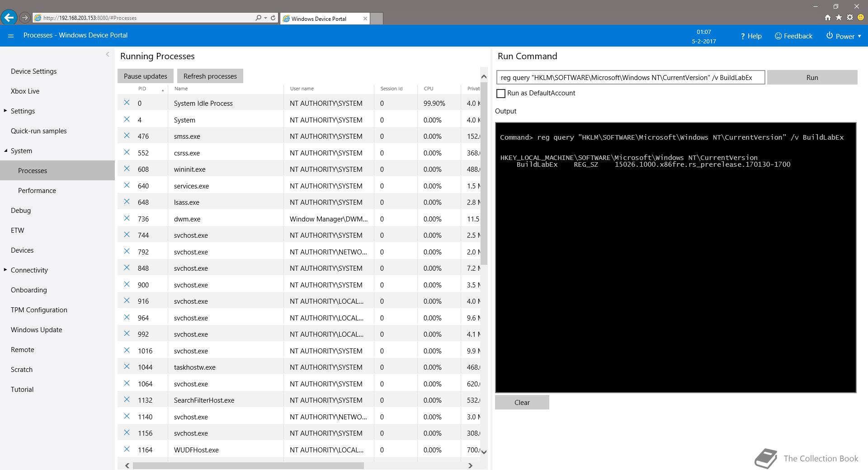Open the ETW page
This screenshot has height=470, width=868.
pos(18,230)
